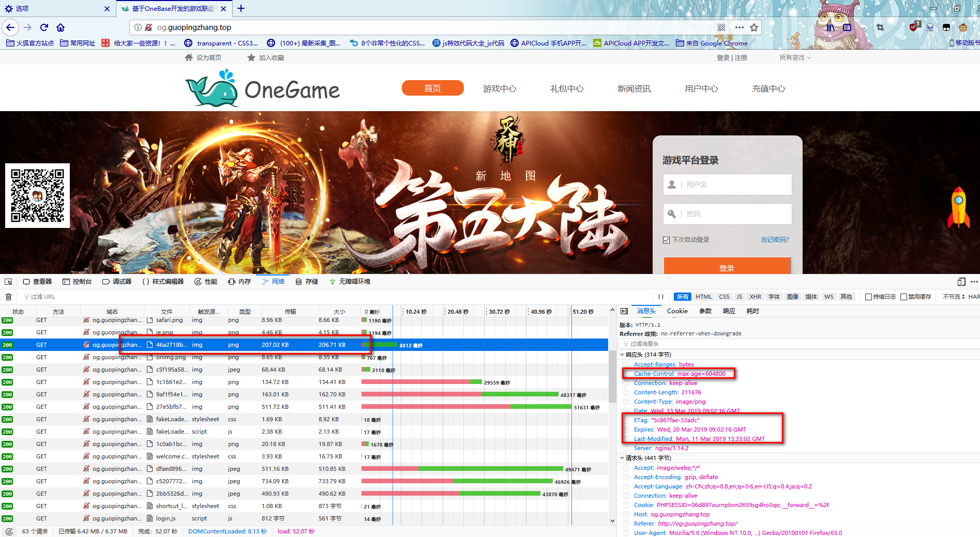
Task: Toggle the browser sidebar icon
Action: pos(847,27)
